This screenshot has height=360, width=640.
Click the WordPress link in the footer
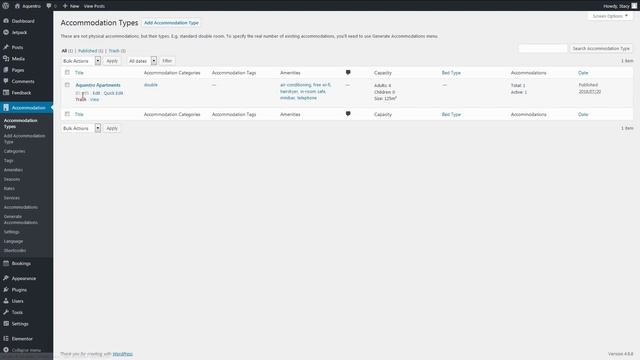pyautogui.click(x=122, y=354)
